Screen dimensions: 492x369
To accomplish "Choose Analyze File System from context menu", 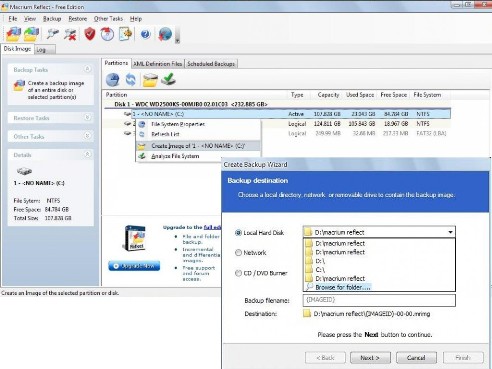I will [x=198, y=156].
